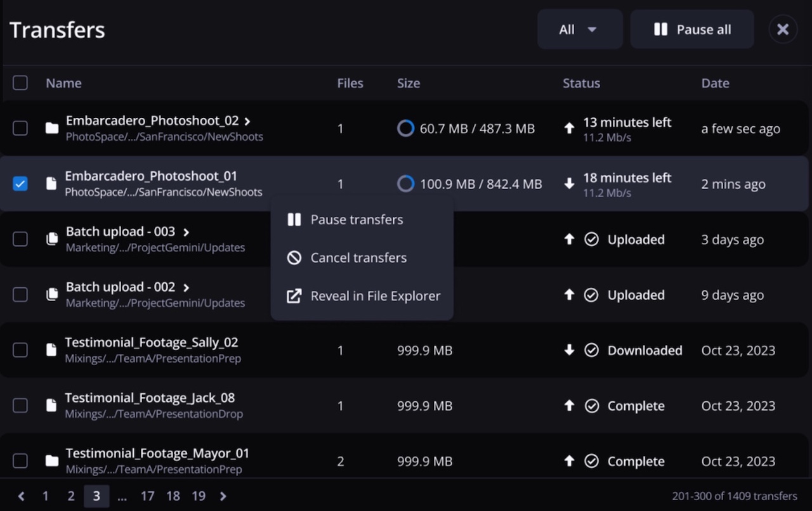Click download arrow on Sally_02 row
812x511 pixels.
coord(569,350)
